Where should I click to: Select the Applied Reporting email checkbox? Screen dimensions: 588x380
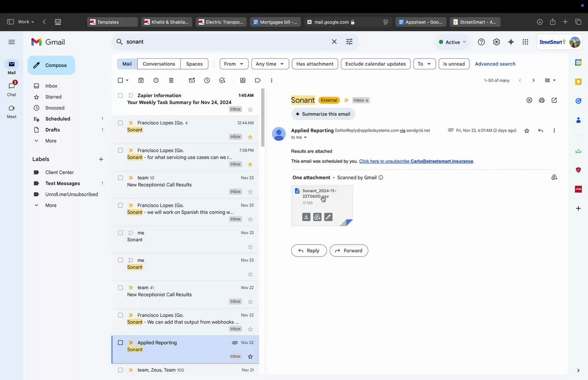pos(120,343)
